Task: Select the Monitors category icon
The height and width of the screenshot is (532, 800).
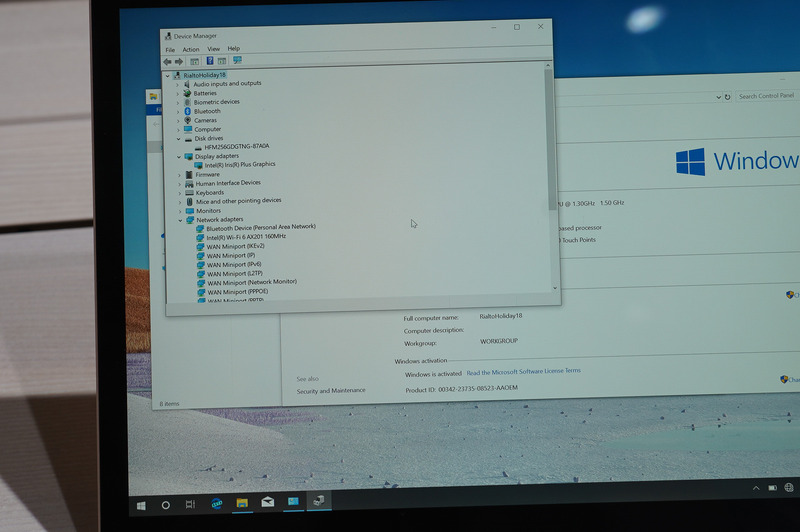Action: tap(190, 211)
